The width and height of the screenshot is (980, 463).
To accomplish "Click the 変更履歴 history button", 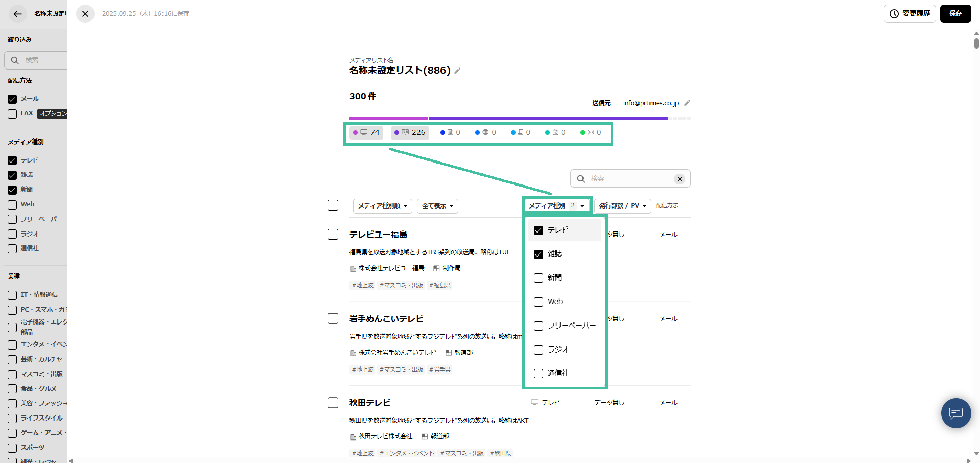I will click(x=909, y=14).
